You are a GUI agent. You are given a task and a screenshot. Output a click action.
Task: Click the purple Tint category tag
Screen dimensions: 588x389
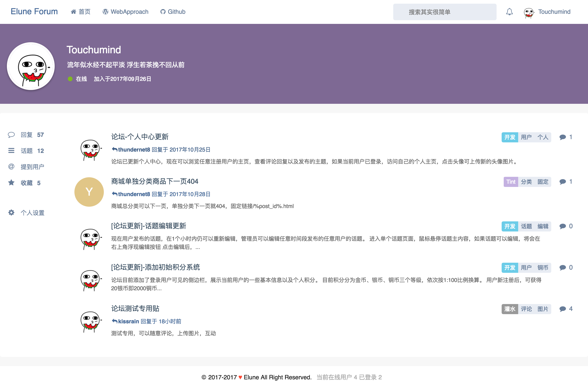pos(511,182)
